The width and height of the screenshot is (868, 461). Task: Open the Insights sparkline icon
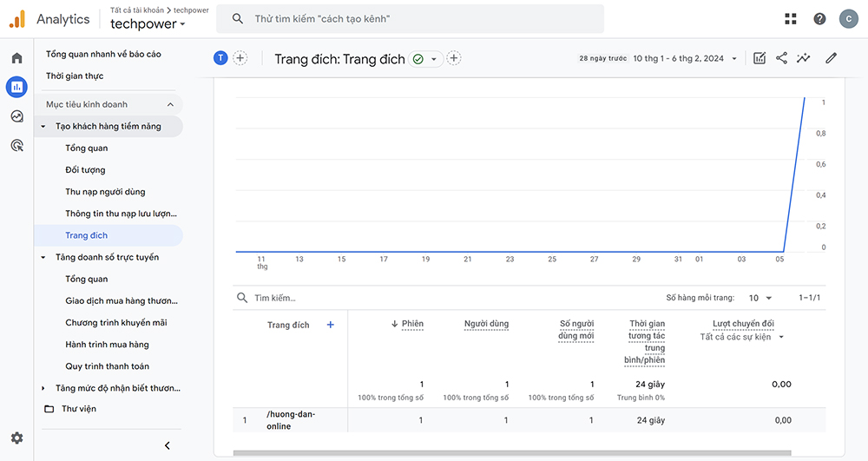[x=804, y=58]
